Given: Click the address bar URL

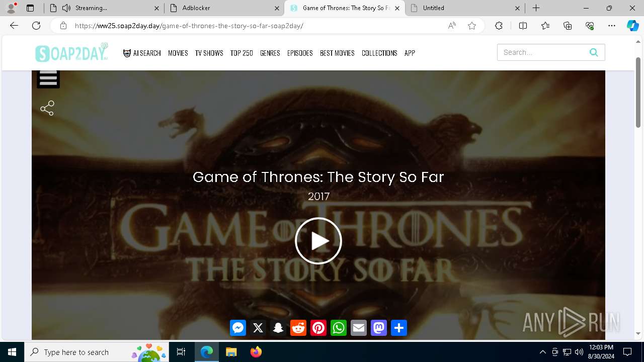Looking at the screenshot, I should point(189,26).
